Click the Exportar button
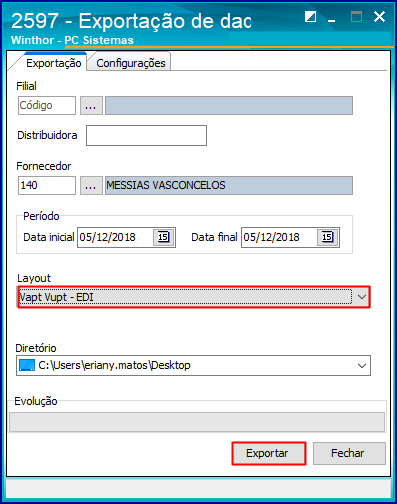This screenshot has height=504, width=397. coord(269,453)
